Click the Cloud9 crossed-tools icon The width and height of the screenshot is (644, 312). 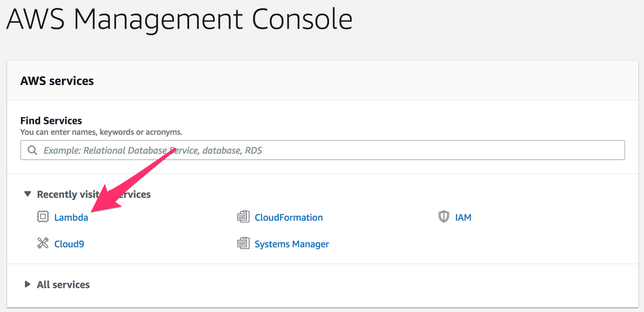coord(43,244)
